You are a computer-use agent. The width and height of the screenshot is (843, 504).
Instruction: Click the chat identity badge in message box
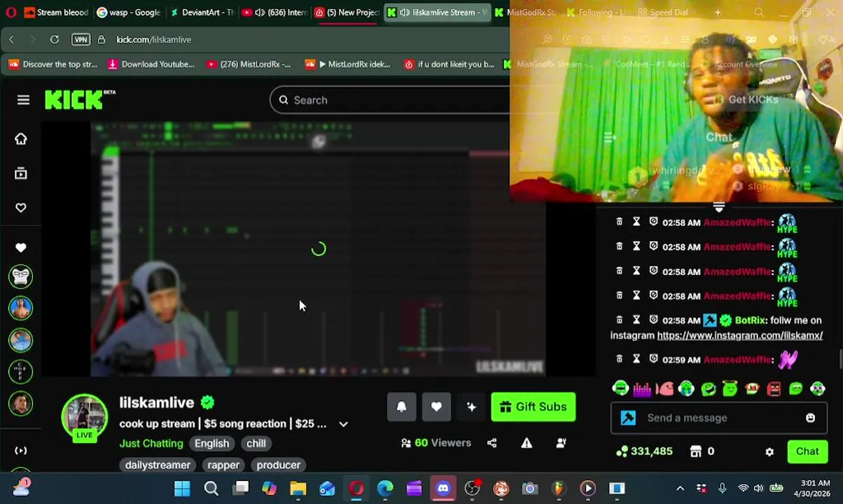628,418
